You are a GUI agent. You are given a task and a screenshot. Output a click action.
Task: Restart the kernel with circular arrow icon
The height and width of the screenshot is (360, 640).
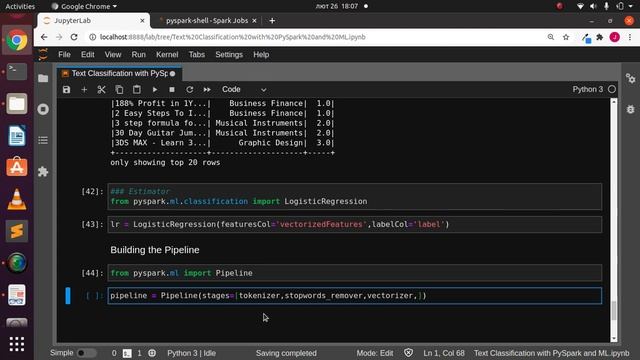[189, 89]
